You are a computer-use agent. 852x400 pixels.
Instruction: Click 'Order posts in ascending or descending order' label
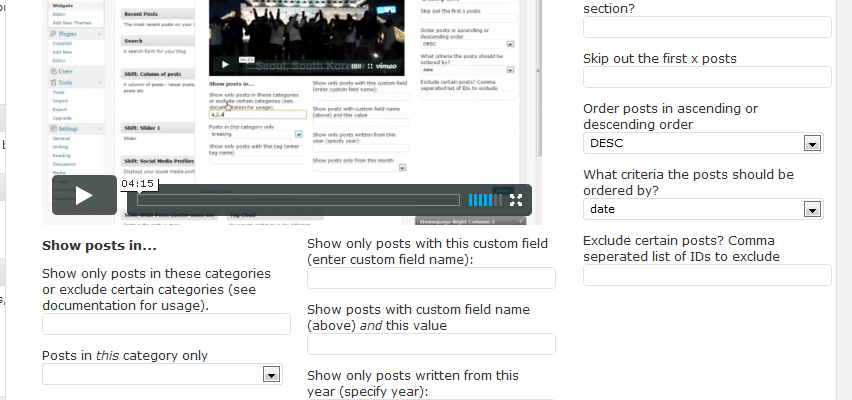pyautogui.click(x=671, y=116)
